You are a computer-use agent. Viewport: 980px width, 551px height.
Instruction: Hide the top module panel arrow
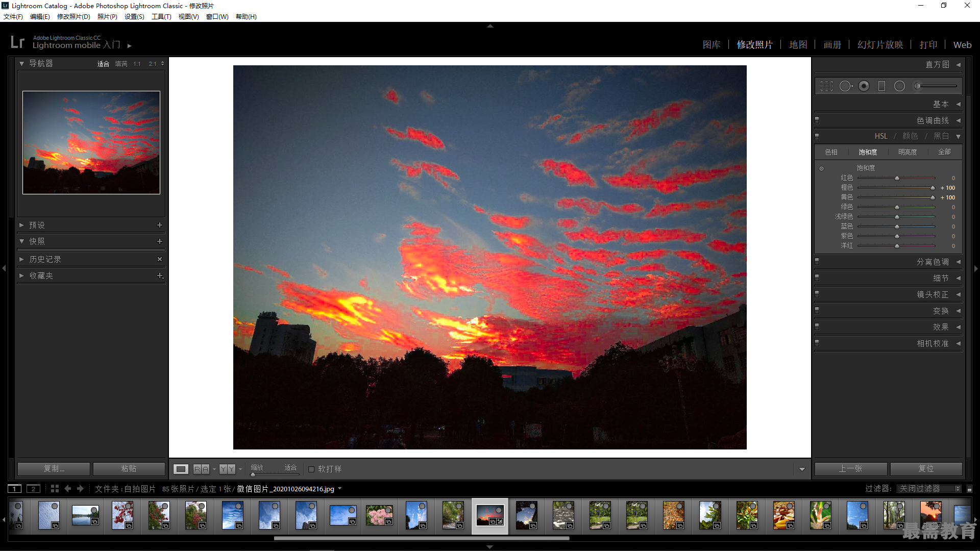pyautogui.click(x=490, y=26)
